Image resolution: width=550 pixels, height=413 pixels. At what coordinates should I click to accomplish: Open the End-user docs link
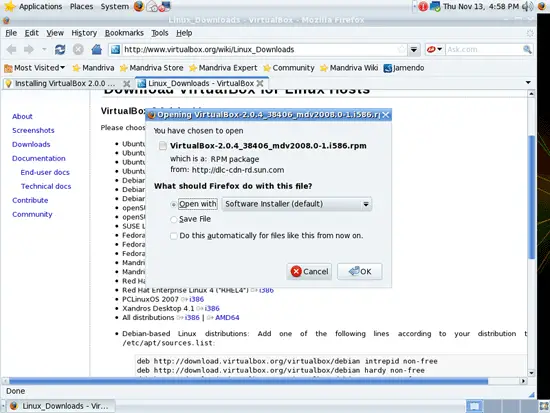(45, 172)
